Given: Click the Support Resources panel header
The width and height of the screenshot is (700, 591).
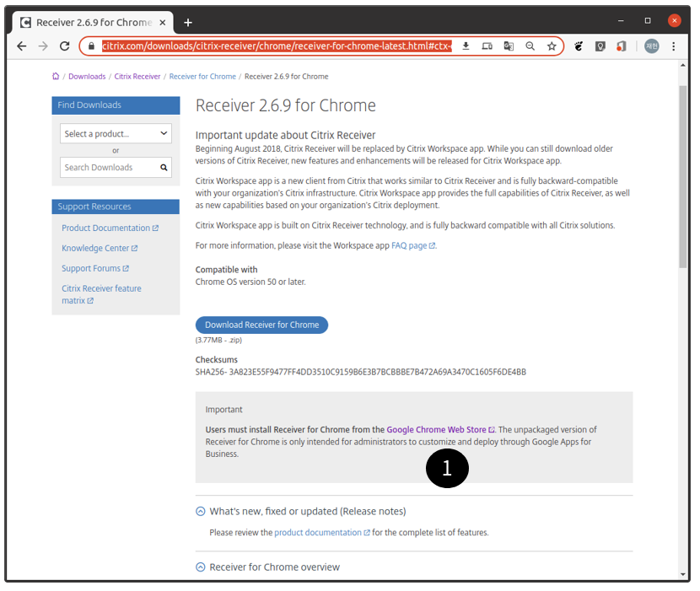Looking at the screenshot, I should [x=116, y=207].
